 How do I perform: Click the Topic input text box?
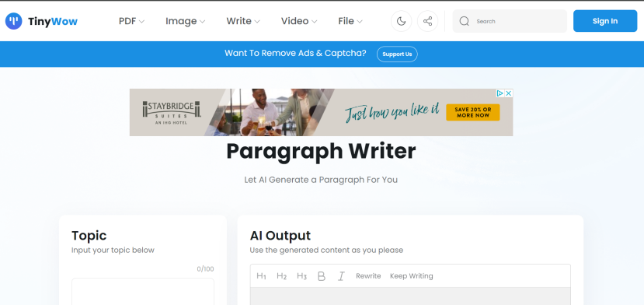click(x=143, y=292)
